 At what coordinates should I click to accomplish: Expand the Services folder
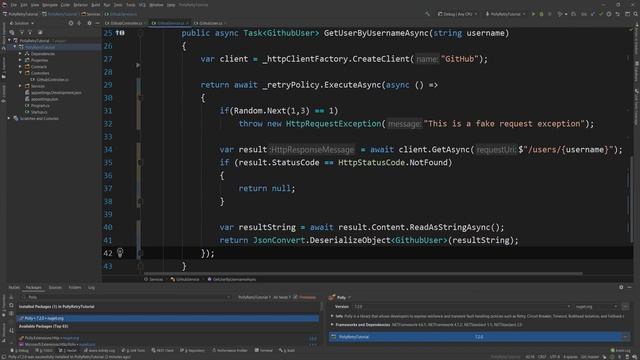coord(20,86)
